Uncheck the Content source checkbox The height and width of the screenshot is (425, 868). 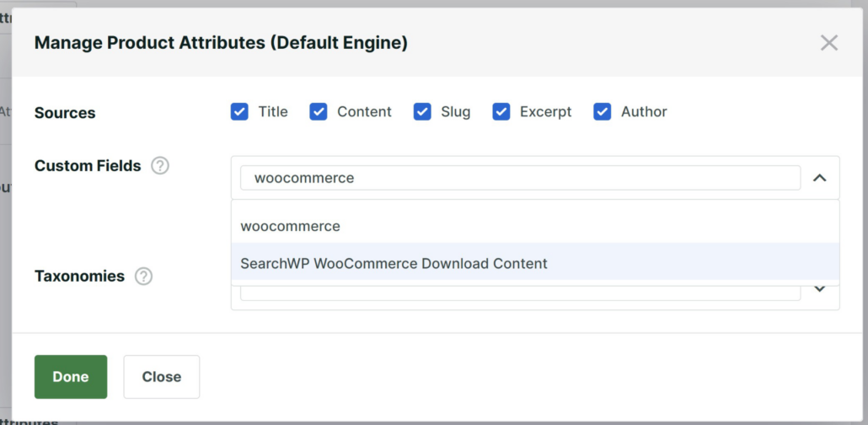pyautogui.click(x=319, y=111)
